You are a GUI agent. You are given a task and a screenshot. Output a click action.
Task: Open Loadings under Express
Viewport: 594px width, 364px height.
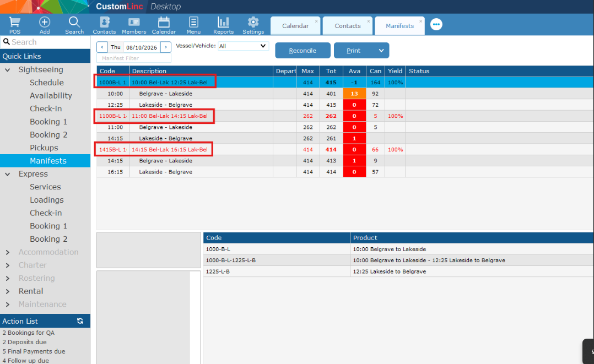(47, 200)
